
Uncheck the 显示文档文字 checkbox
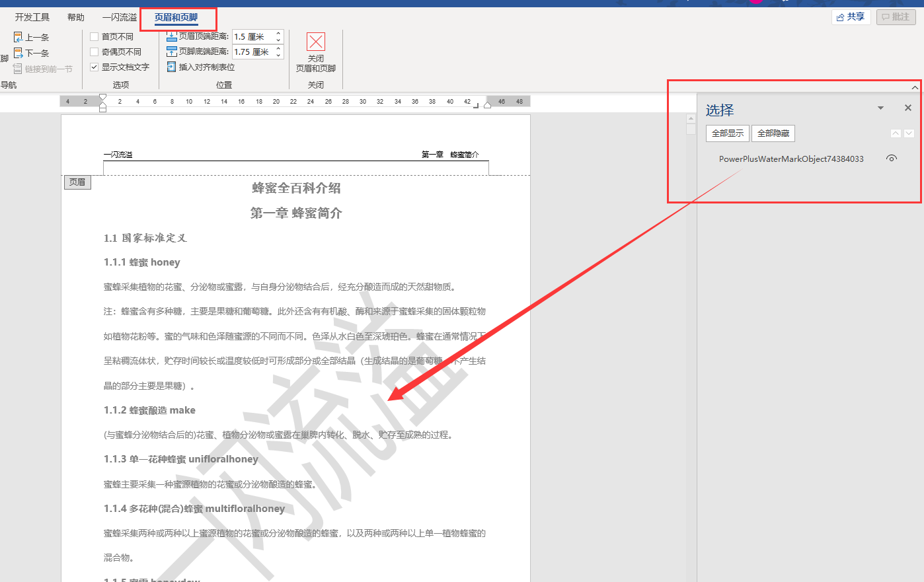tap(95, 67)
